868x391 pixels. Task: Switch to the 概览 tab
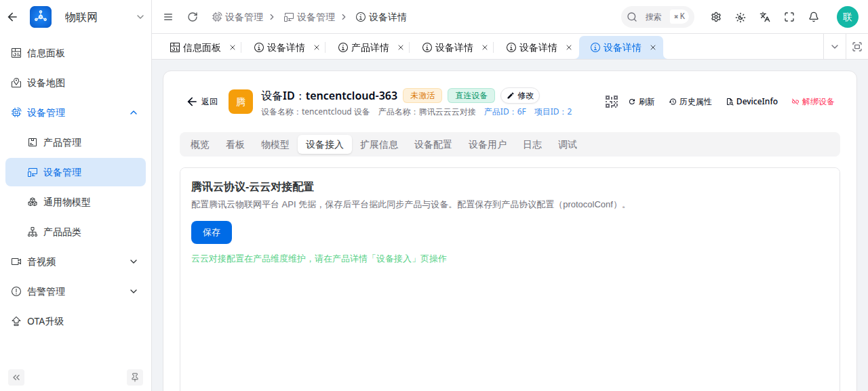point(200,144)
